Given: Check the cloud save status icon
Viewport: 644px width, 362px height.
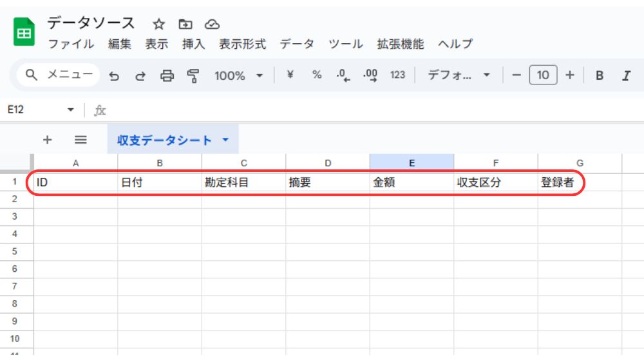Looking at the screenshot, I should pyautogui.click(x=212, y=24).
